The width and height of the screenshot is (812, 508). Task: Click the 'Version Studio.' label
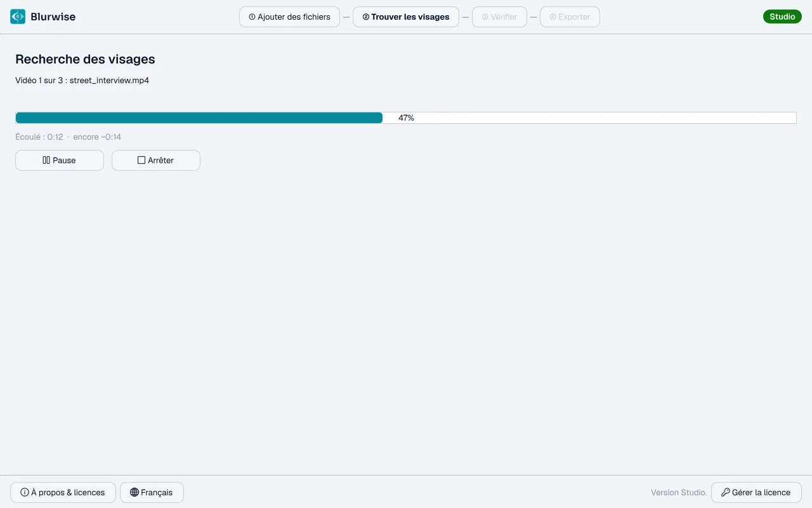click(679, 492)
